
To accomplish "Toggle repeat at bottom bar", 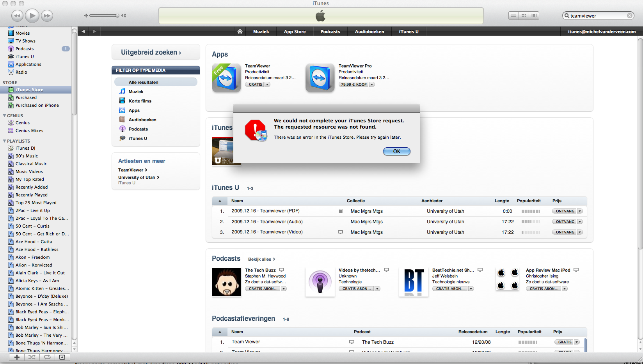I will (x=47, y=357).
